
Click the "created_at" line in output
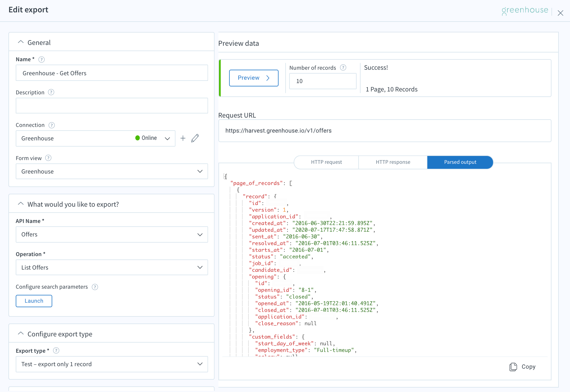point(312,223)
